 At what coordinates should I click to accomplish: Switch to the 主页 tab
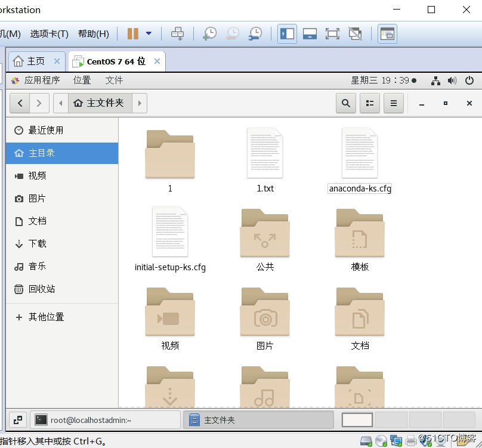tap(36, 61)
